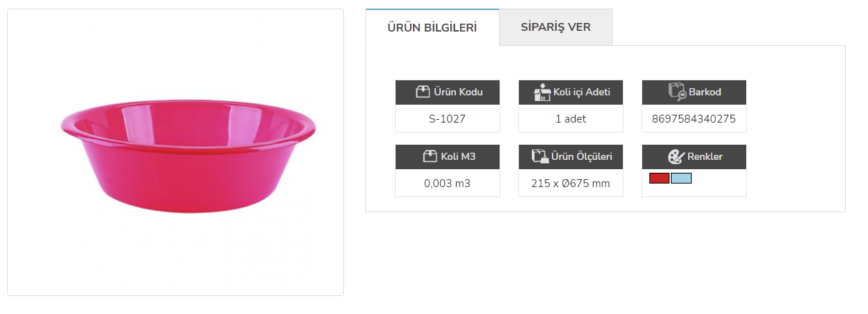Click the dimensions icon beside Ürün Ölçüleri
The height and width of the screenshot is (314, 868).
(539, 156)
